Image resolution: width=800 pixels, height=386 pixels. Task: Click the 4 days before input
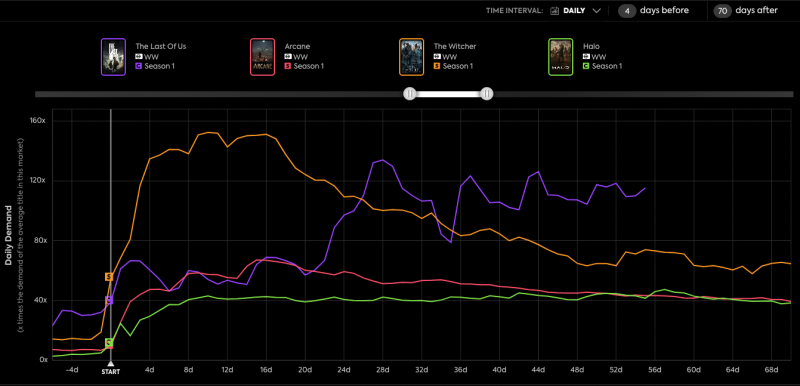[627, 10]
